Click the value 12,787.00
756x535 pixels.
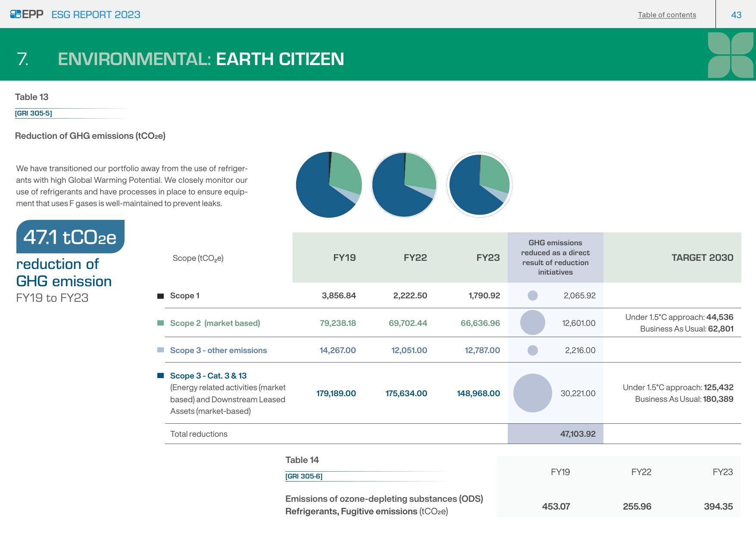coord(482,350)
